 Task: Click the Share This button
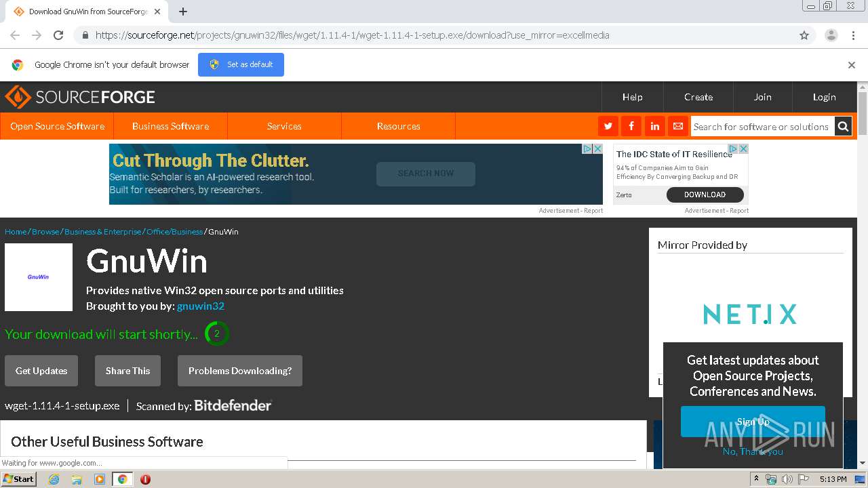click(127, 371)
